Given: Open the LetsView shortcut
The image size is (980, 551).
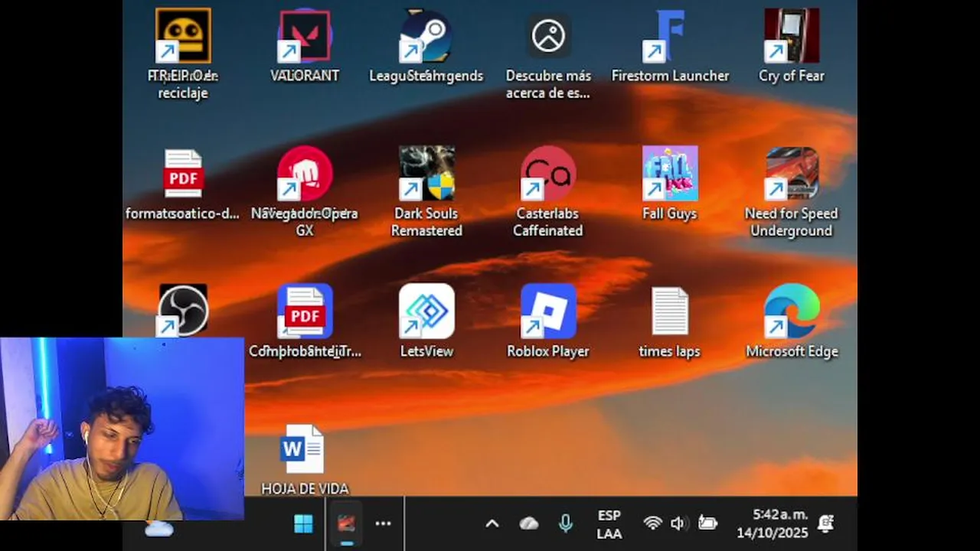Looking at the screenshot, I should 426,311.
